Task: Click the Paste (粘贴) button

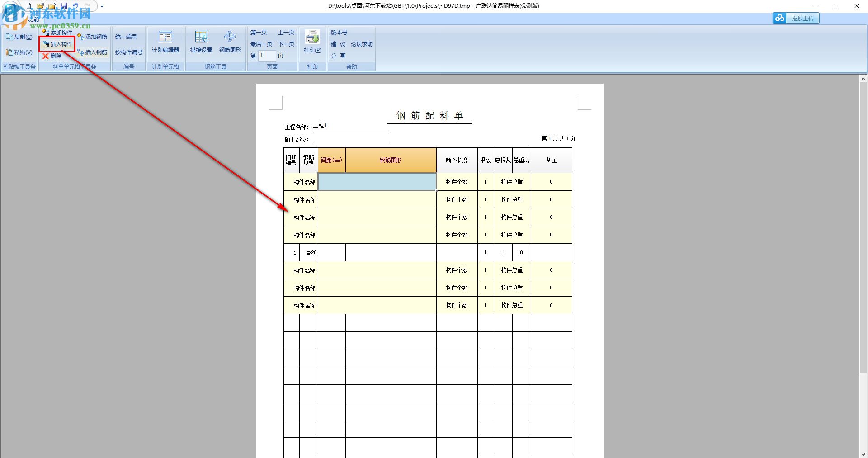Action: pyautogui.click(x=19, y=52)
